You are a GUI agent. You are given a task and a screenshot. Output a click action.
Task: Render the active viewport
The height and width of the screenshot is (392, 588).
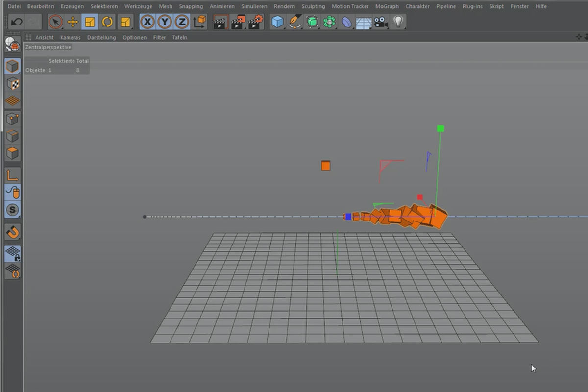coord(220,22)
